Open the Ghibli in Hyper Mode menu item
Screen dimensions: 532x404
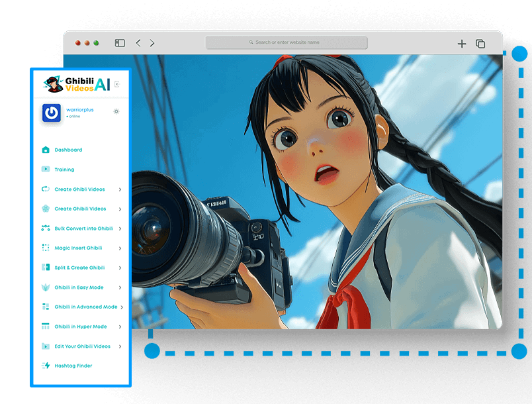80,327
